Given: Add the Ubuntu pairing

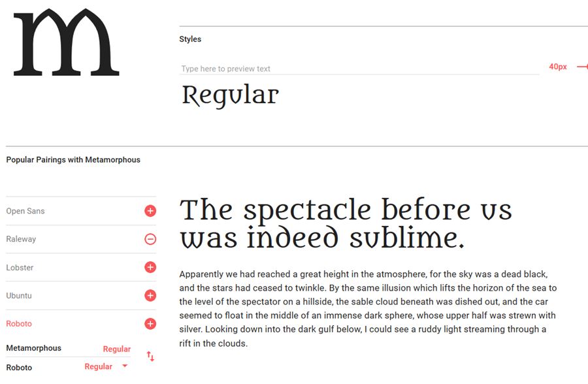Looking at the screenshot, I should [x=150, y=296].
